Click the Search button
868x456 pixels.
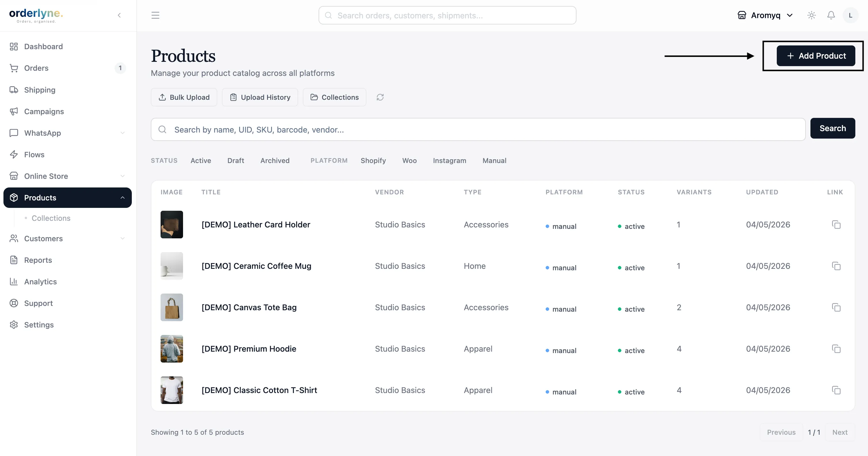(833, 128)
